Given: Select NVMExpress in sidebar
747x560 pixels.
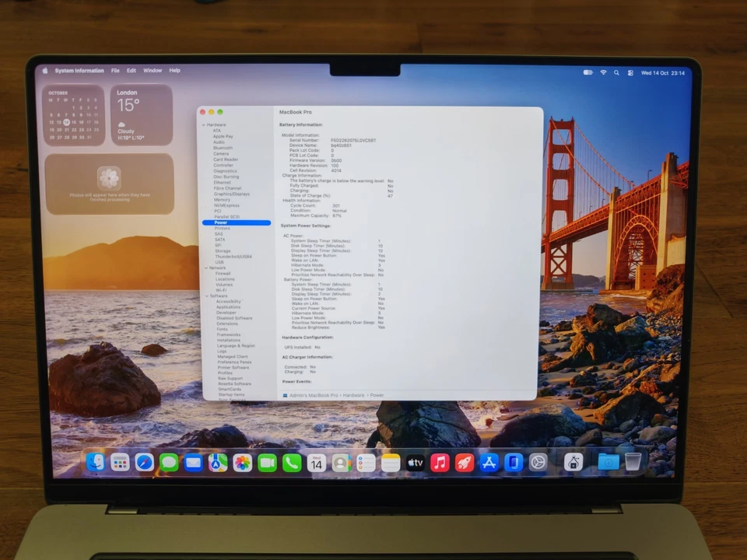Looking at the screenshot, I should pos(226,205).
